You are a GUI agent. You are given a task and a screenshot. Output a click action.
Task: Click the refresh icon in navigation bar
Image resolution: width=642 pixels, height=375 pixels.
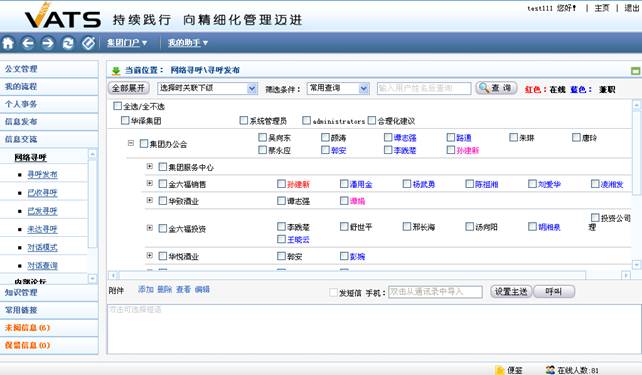[x=68, y=43]
